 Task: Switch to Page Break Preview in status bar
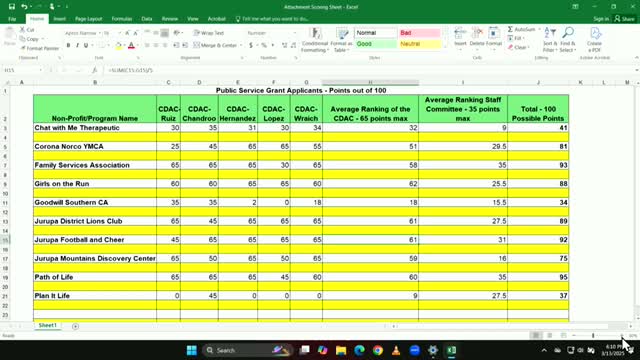tap(564, 336)
